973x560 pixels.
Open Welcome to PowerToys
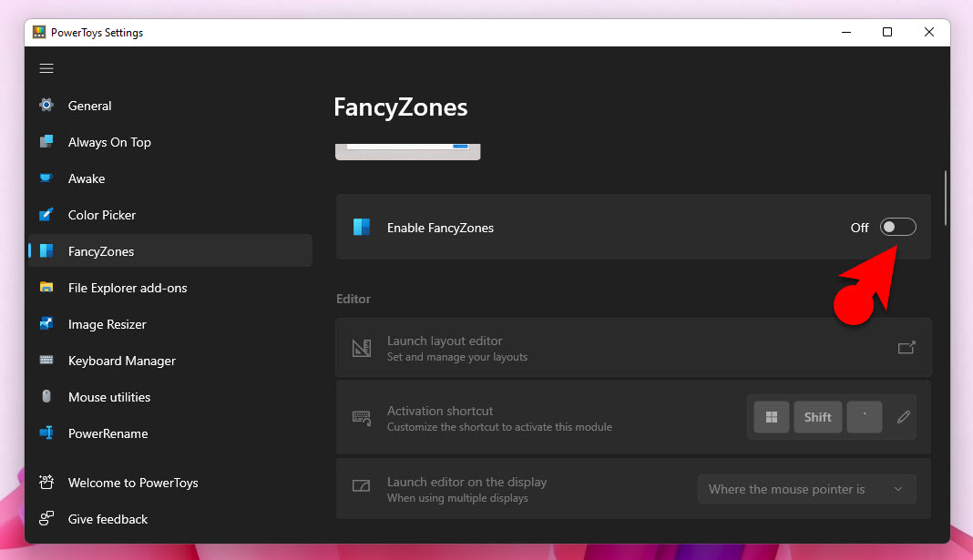coord(170,483)
